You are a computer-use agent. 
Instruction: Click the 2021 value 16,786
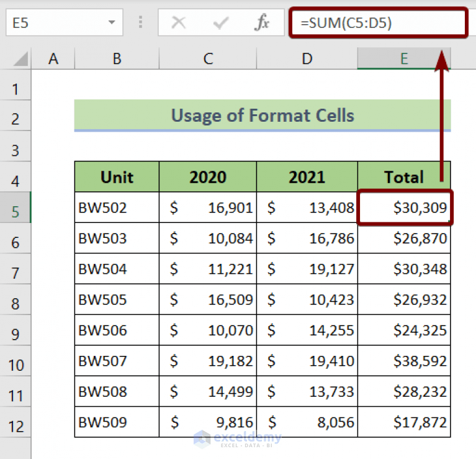point(307,238)
